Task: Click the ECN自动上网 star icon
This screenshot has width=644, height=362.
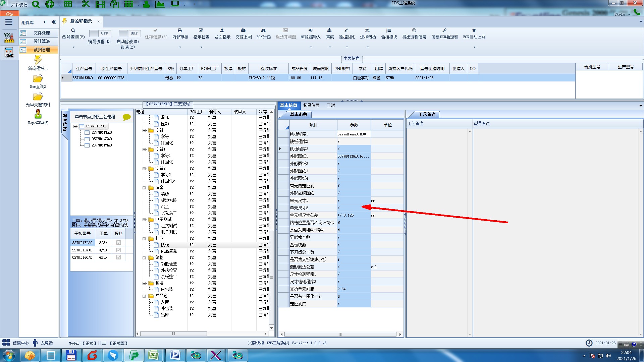Action: [x=474, y=31]
